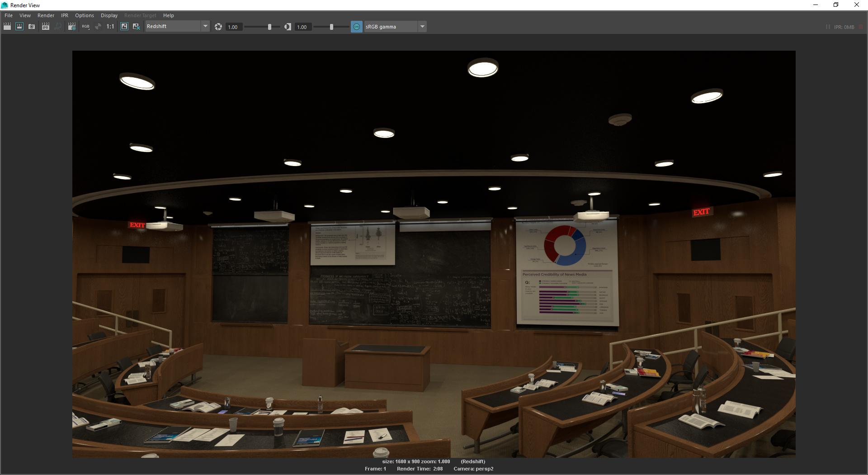Click the 'Camera: persp2' status text
Screen dimensions: 868x475
click(x=473, y=469)
